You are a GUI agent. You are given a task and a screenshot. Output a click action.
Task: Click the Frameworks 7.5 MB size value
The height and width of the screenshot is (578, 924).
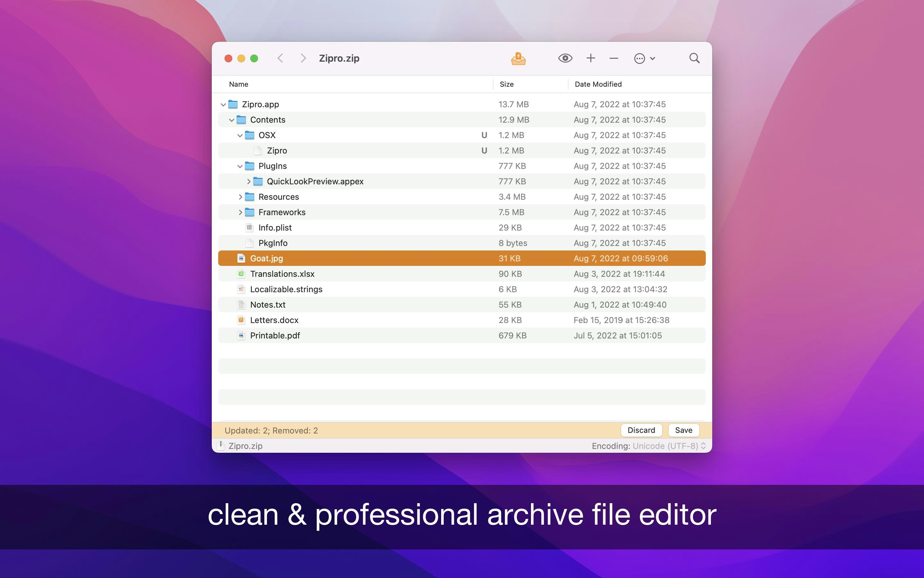(511, 212)
